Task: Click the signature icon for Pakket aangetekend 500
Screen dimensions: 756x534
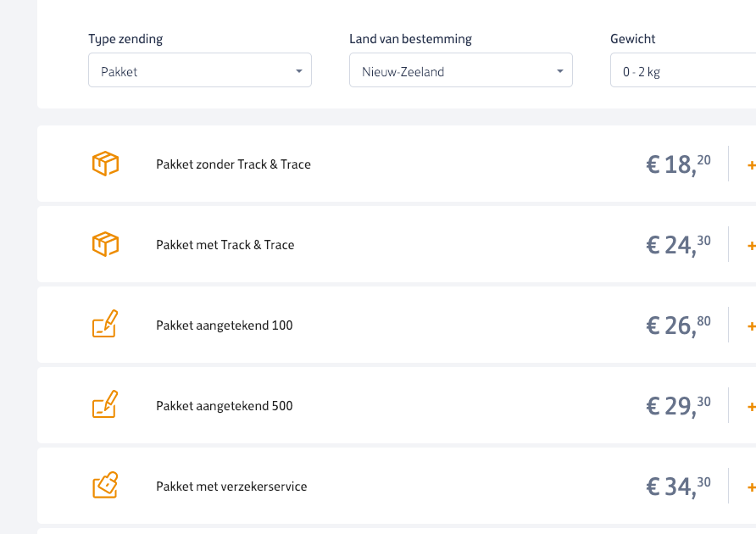Action: (105, 405)
